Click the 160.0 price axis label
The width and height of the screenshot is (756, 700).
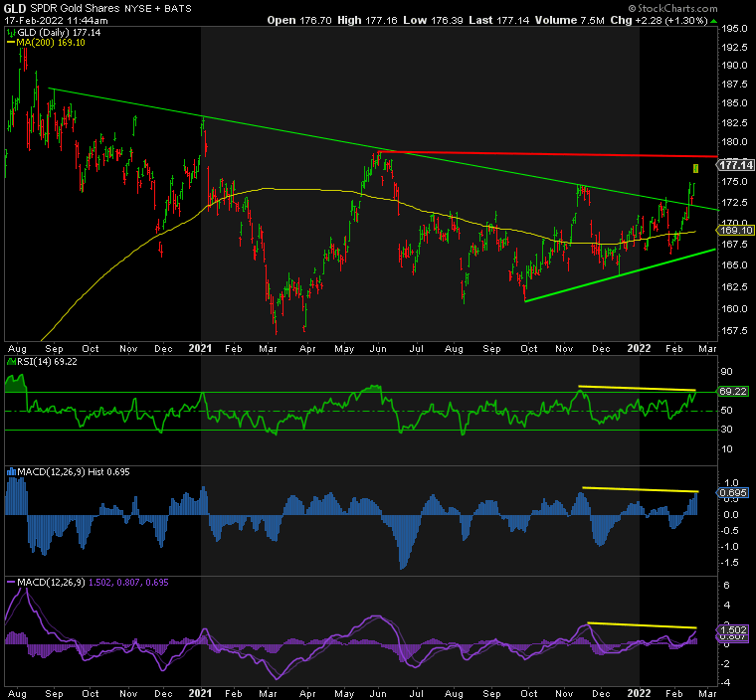coord(735,308)
